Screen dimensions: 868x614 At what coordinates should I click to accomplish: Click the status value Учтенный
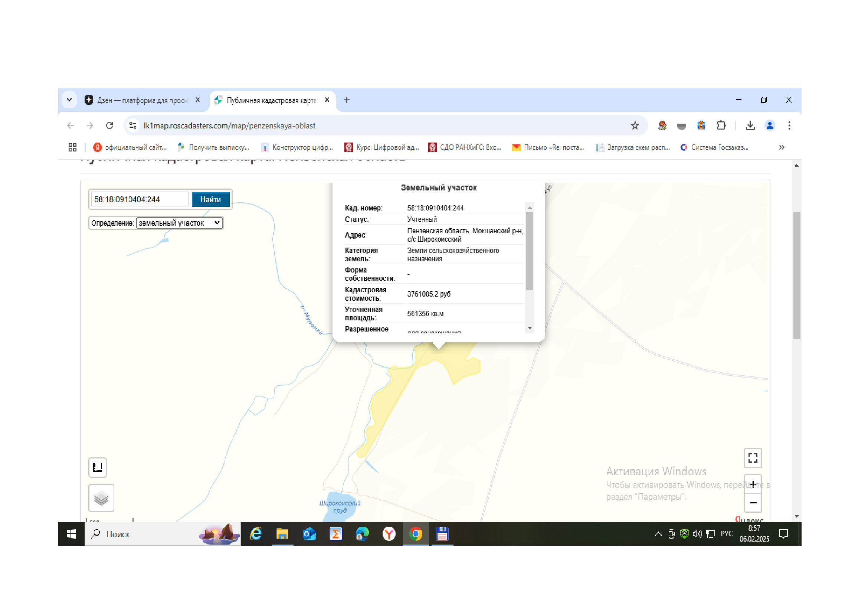point(422,219)
